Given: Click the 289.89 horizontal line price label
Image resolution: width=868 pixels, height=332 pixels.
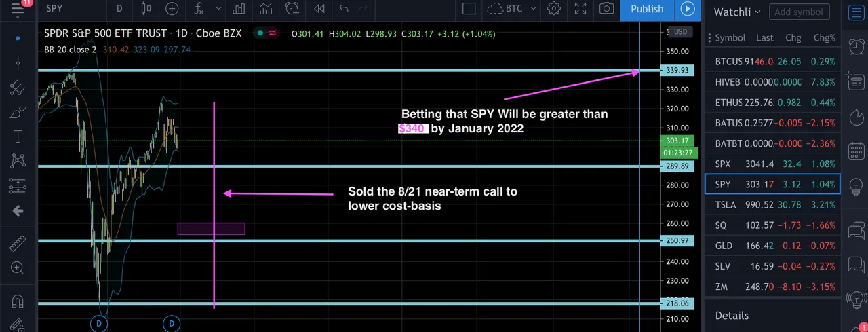Looking at the screenshot, I should (x=677, y=166).
